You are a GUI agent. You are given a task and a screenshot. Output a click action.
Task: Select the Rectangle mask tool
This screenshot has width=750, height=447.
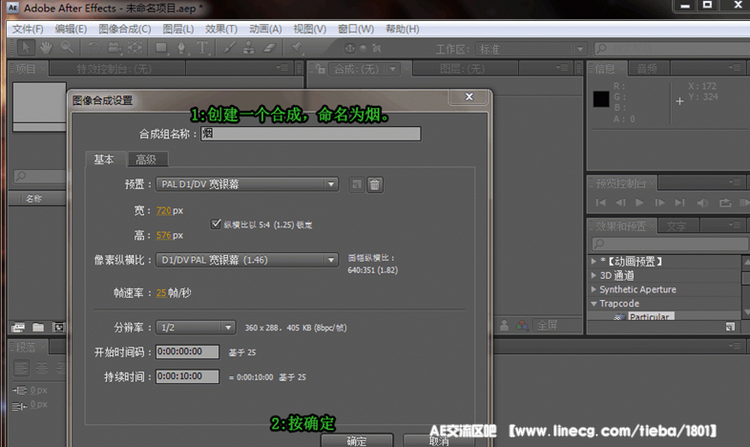(x=162, y=48)
